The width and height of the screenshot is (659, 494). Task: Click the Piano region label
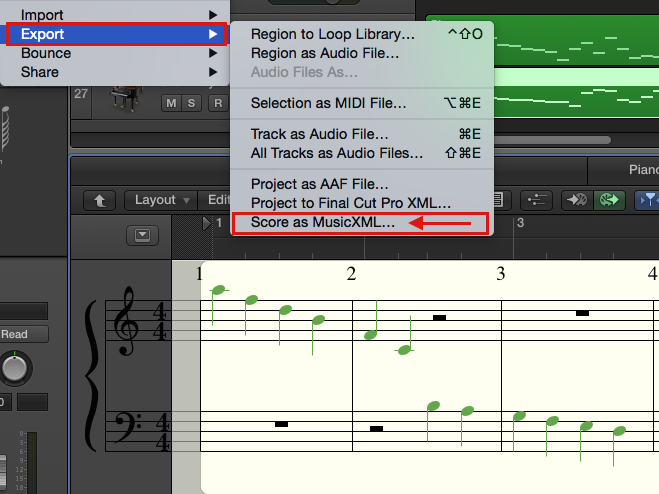[644, 170]
